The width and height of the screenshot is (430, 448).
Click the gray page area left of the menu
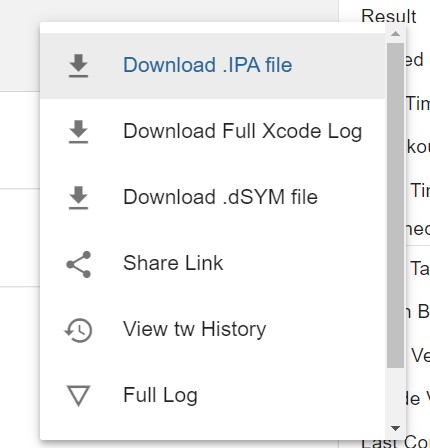[19, 45]
